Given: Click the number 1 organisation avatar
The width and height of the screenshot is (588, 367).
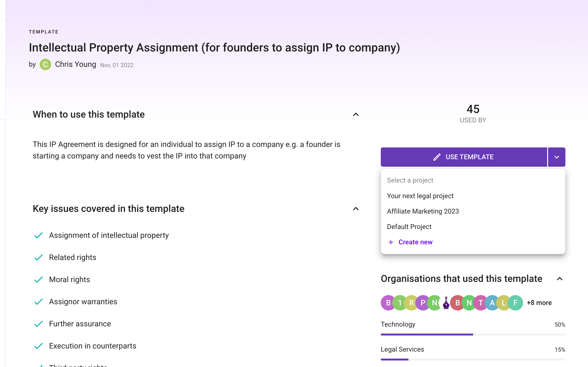Looking at the screenshot, I should click(400, 303).
